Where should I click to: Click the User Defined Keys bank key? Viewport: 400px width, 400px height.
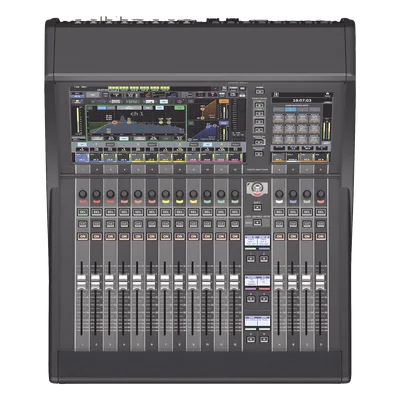pos(257,222)
